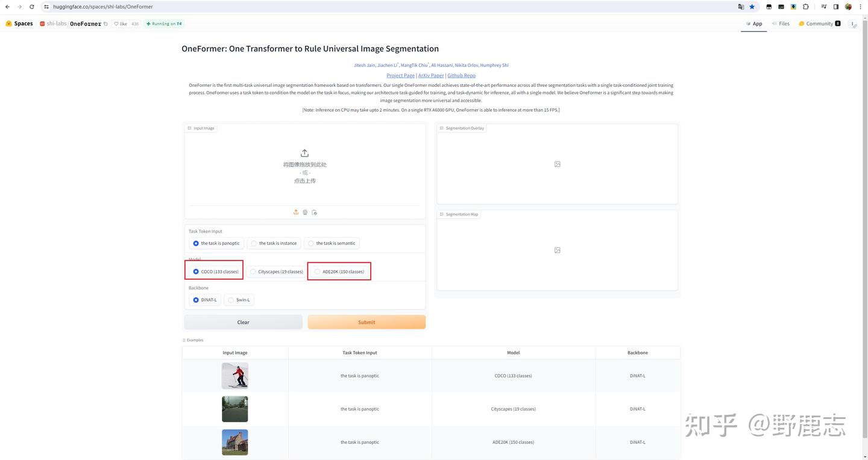Click the 436 likes count

coord(135,24)
